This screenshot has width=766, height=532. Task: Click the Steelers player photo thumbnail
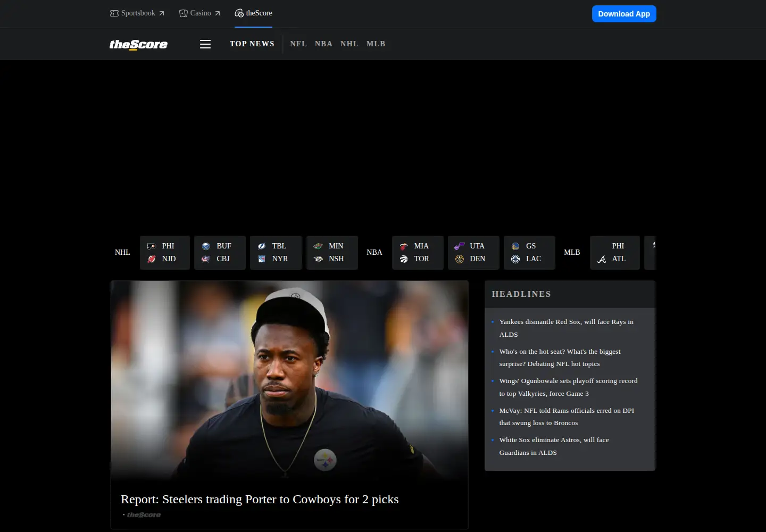tap(289, 381)
